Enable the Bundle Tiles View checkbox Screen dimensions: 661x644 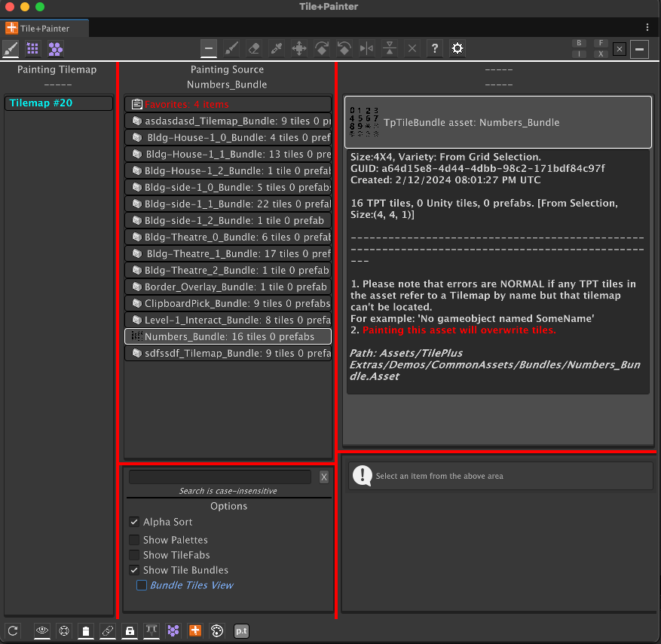[142, 585]
